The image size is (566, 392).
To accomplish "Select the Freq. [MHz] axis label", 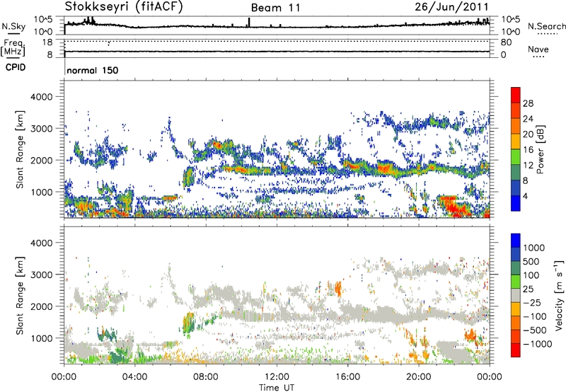I will pyautogui.click(x=13, y=47).
